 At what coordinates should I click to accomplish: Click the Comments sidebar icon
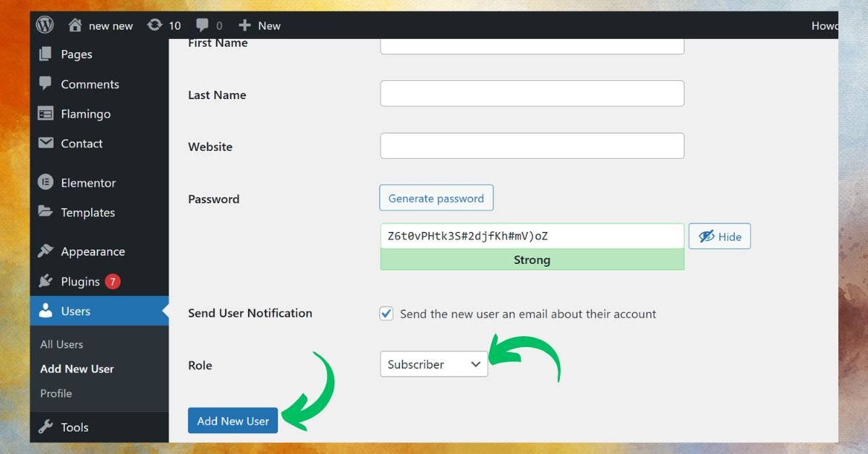[46, 84]
